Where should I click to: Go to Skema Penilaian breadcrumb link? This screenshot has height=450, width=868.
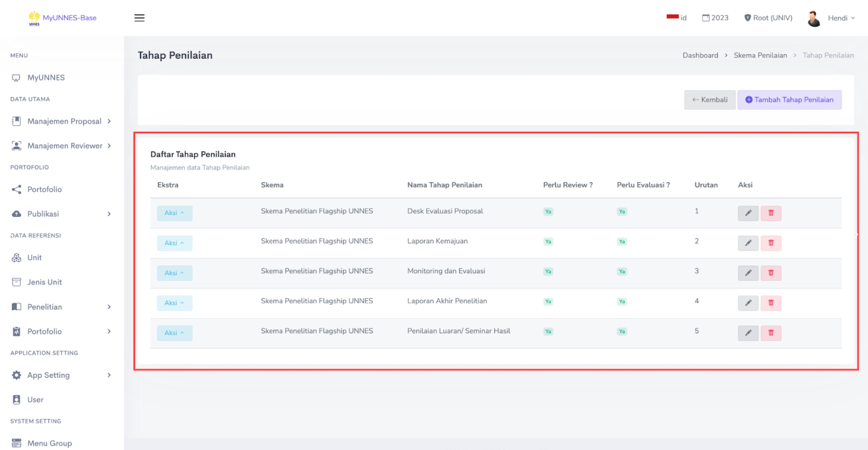point(760,55)
